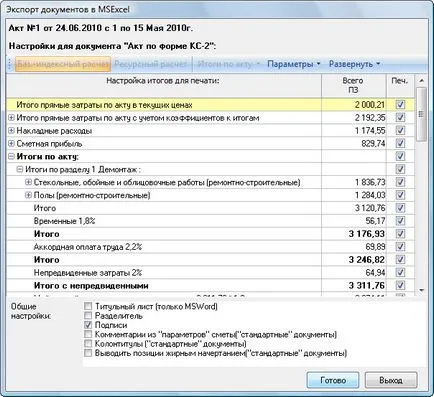
Task: Uncheck print box for Итоги по разделу 1 row
Action: (x=400, y=169)
